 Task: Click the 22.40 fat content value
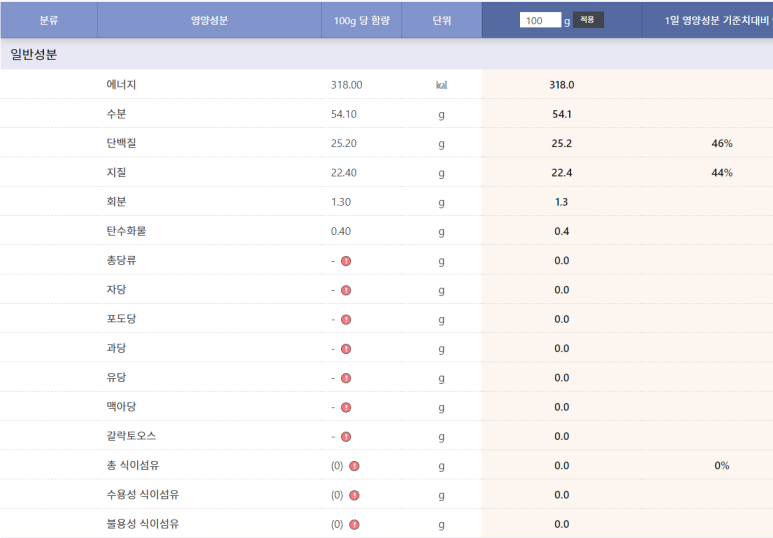point(344,173)
